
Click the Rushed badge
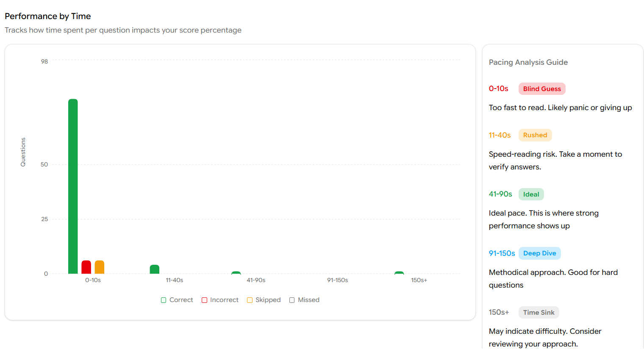535,135
